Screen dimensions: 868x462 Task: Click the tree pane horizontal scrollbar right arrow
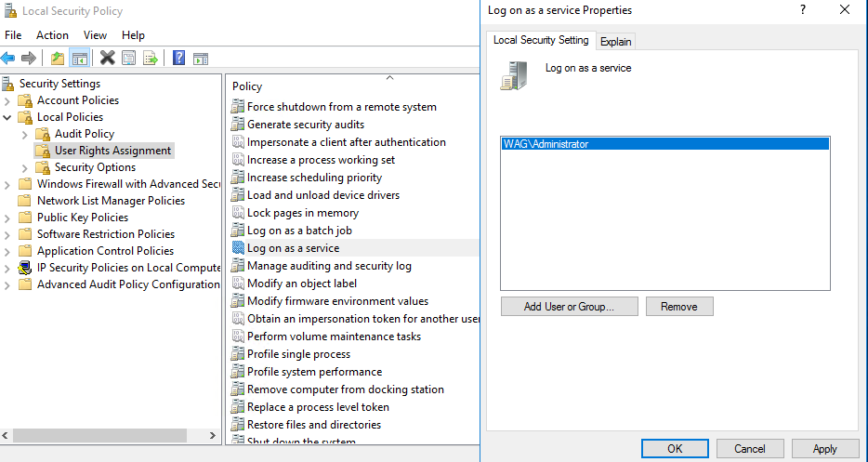pos(212,436)
